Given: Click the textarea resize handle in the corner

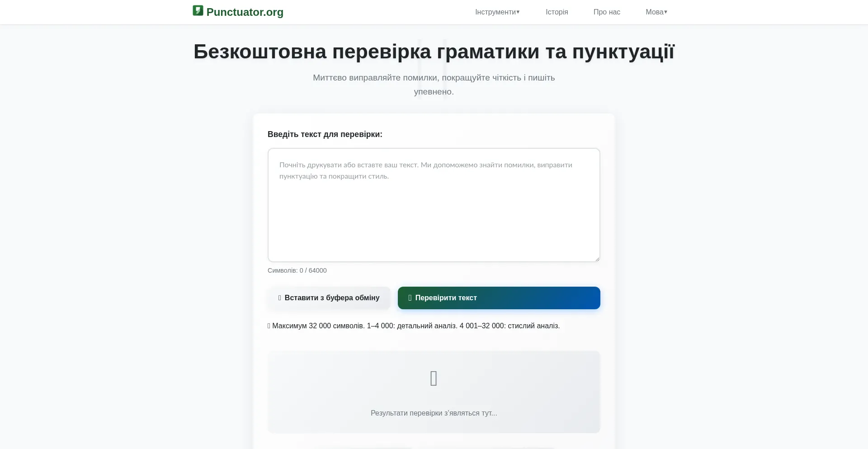Looking at the screenshot, I should pyautogui.click(x=597, y=259).
